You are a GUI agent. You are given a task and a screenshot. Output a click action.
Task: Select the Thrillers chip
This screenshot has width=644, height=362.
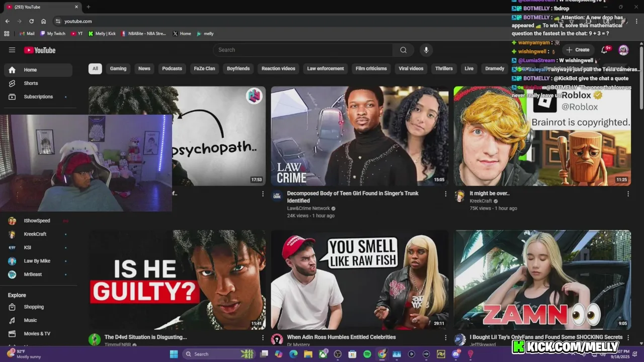pos(444,68)
